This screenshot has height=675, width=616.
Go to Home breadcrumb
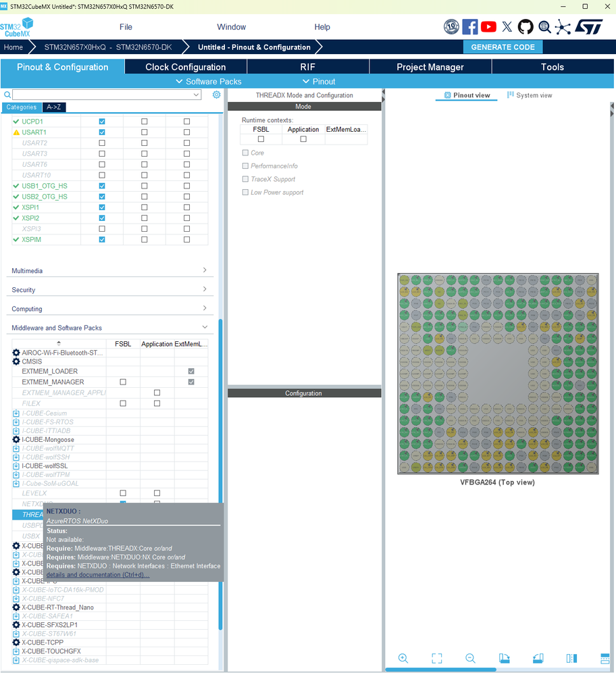(14, 47)
